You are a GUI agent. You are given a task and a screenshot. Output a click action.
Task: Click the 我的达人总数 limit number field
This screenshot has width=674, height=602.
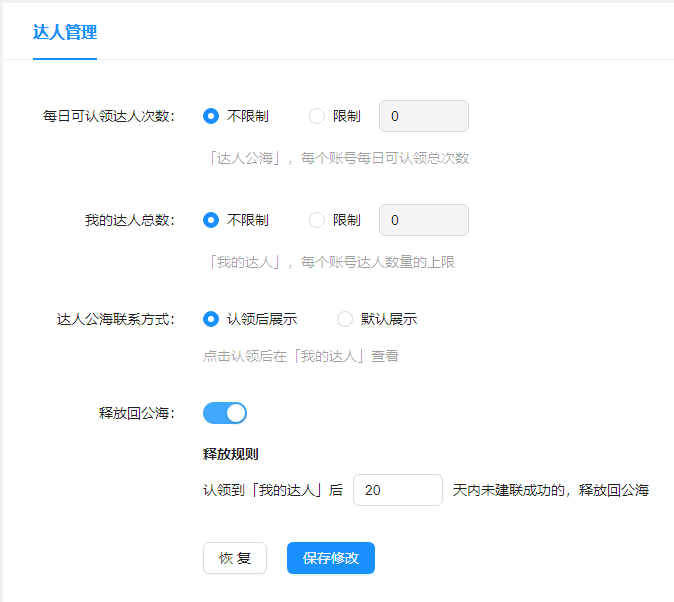tap(423, 220)
